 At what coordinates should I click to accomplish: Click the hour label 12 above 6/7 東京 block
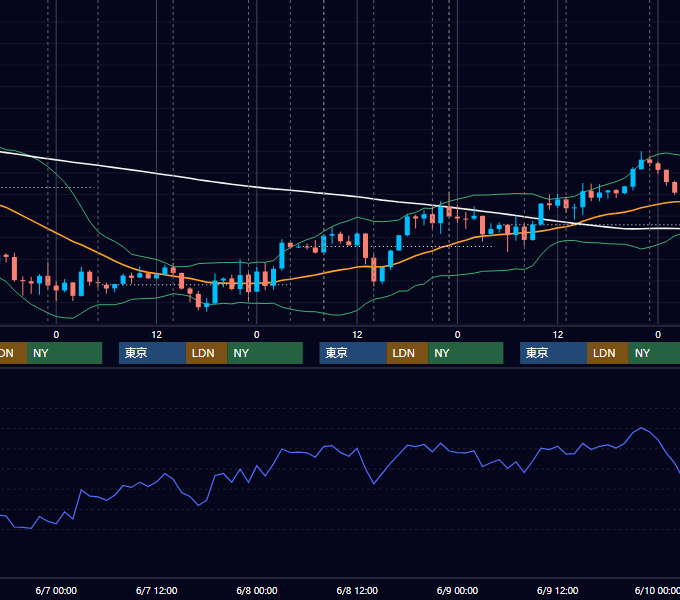[157, 335]
